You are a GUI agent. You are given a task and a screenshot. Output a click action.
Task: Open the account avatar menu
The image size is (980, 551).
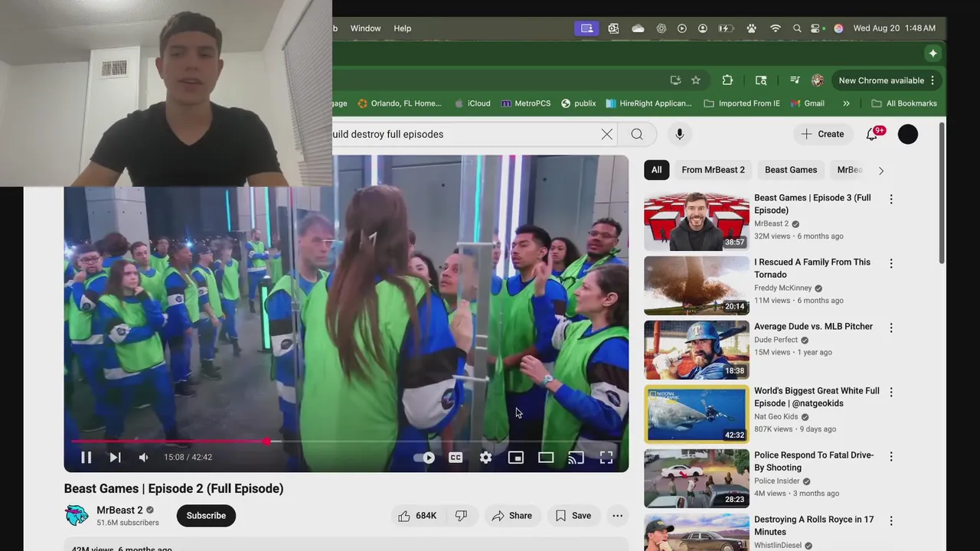[x=908, y=134]
